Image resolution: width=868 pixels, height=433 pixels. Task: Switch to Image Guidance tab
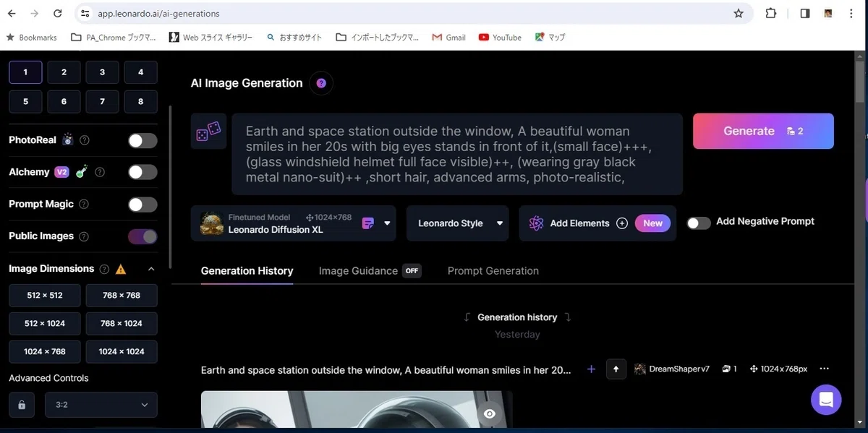[x=370, y=271]
